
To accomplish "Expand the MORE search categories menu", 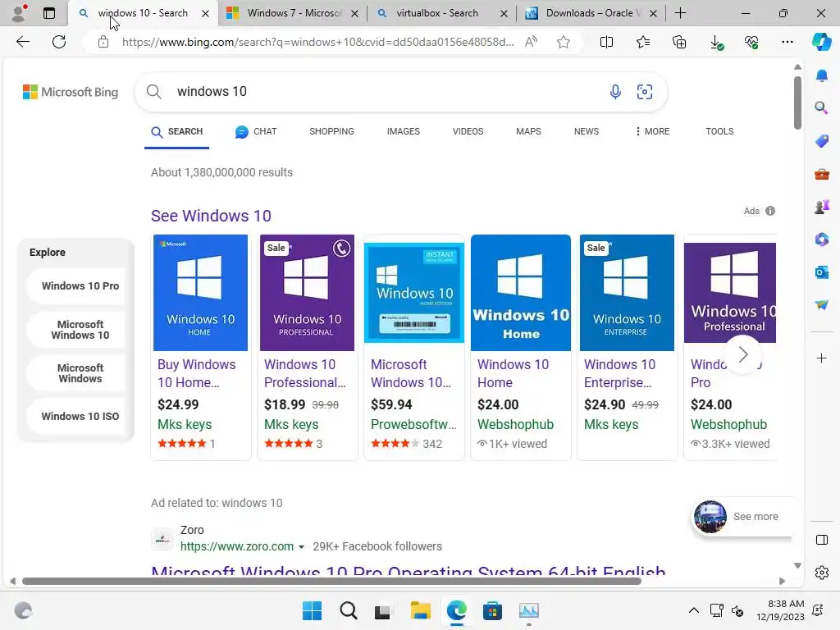I will tap(652, 131).
